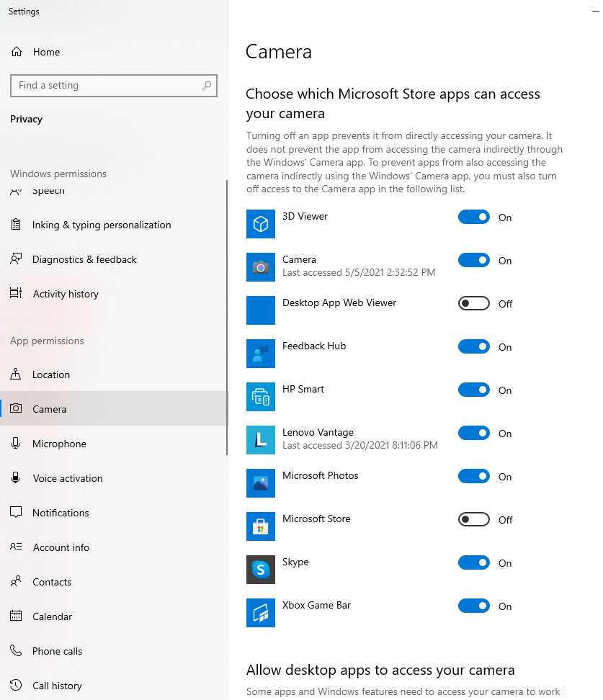Click the Phone calls icon
Image resolution: width=603 pixels, height=700 pixels.
pos(16,650)
